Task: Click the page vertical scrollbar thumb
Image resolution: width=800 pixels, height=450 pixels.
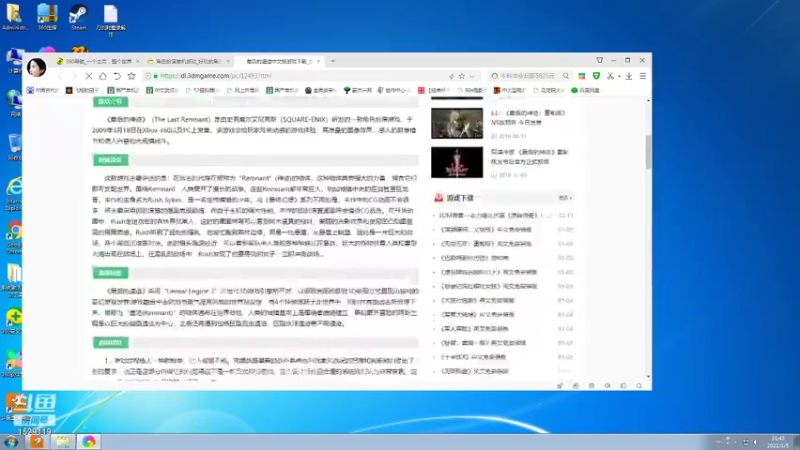Action: point(648,152)
